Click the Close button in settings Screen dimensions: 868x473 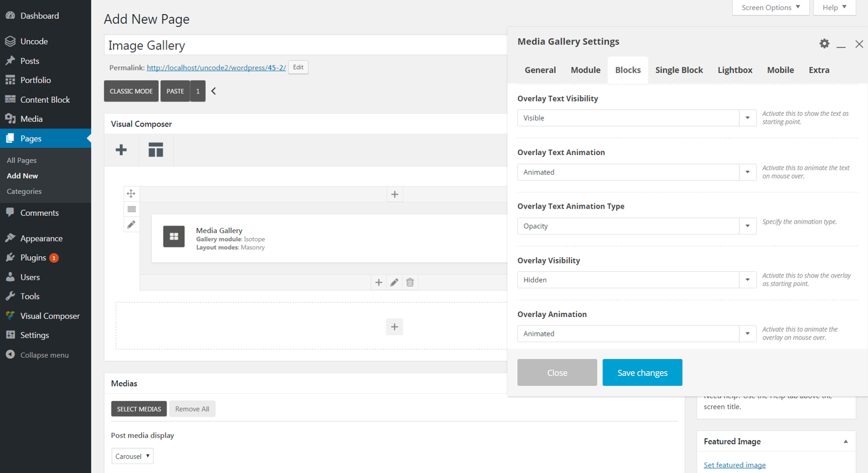click(557, 373)
